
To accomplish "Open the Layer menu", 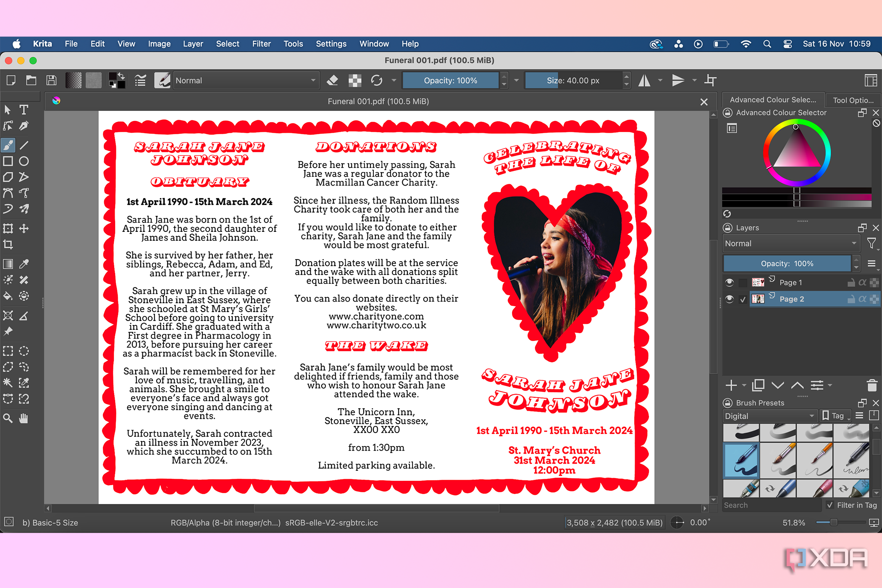I will tap(193, 44).
